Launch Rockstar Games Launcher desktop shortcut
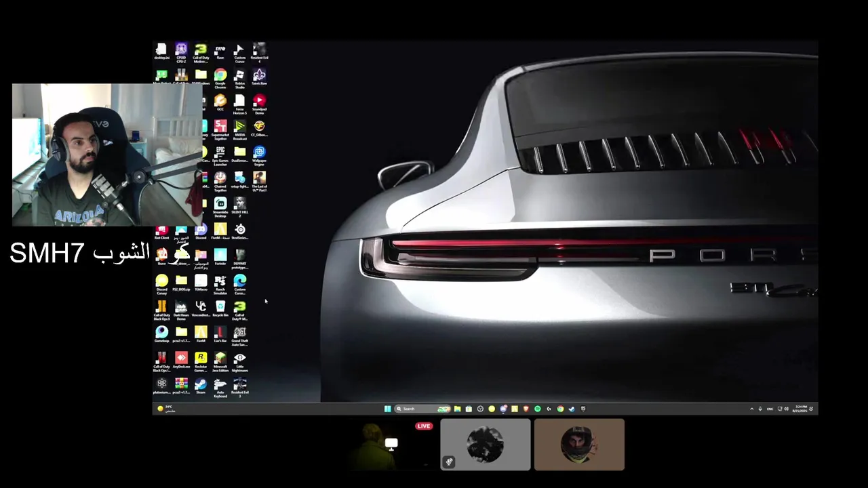The width and height of the screenshot is (868, 488). pos(201,362)
